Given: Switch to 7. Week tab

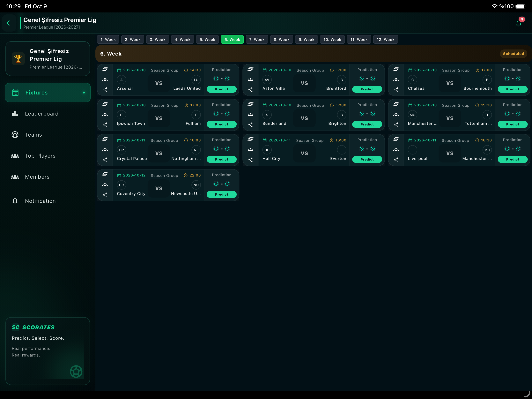Looking at the screenshot, I should coord(257,40).
